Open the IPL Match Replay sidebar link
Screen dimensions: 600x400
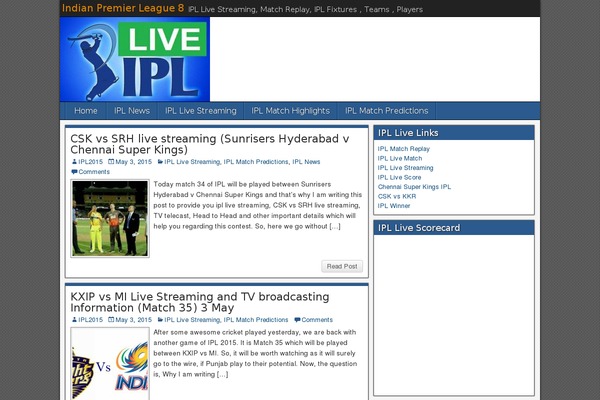point(403,149)
